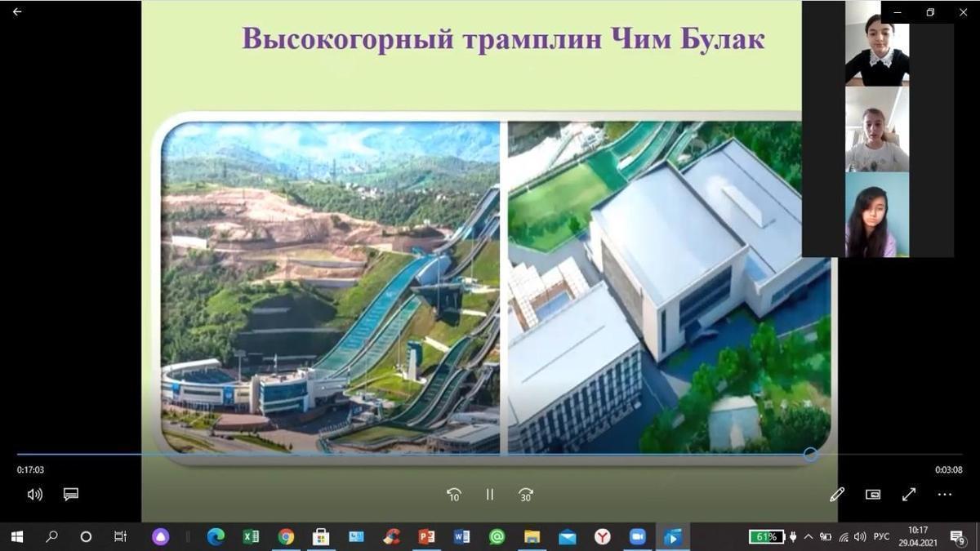Click the seek bar position handle

pos(810,455)
